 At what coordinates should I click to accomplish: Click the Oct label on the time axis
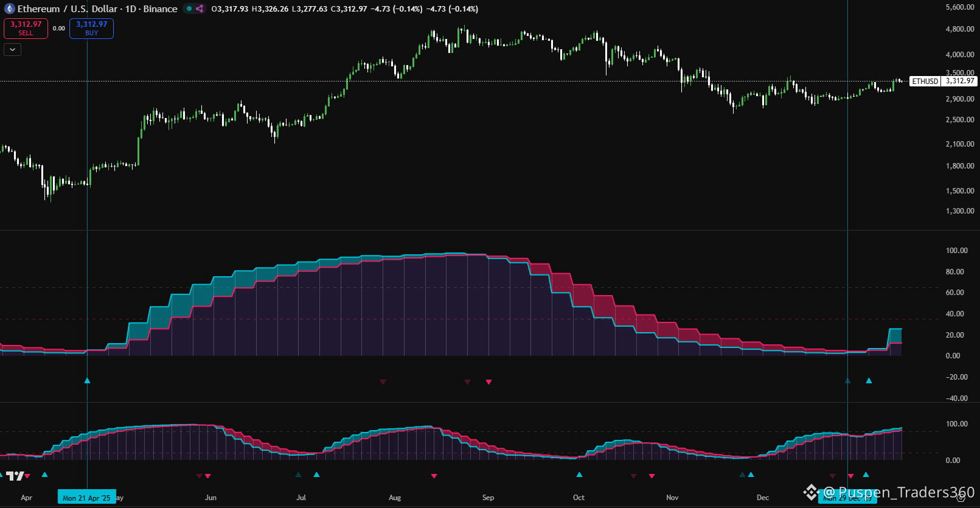(x=579, y=498)
